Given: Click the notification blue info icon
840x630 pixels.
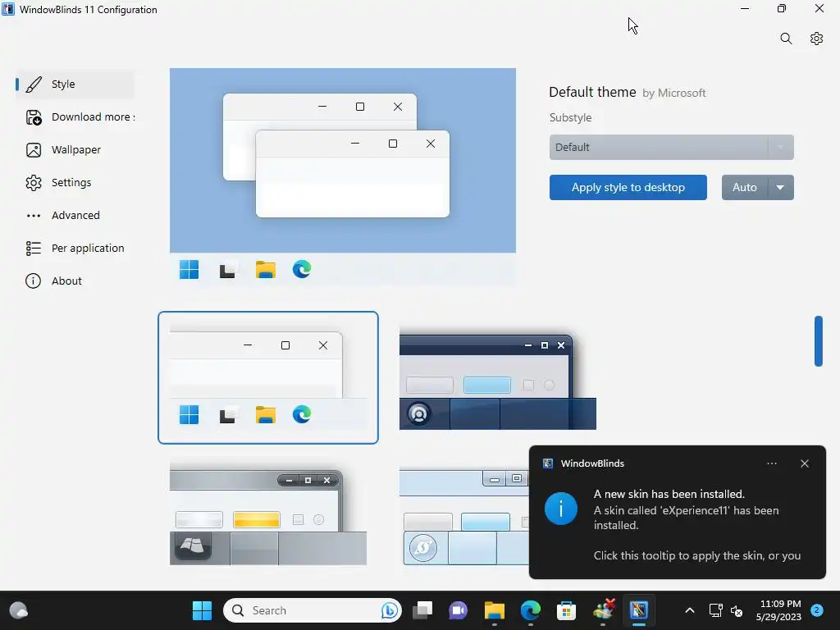Looking at the screenshot, I should 561,509.
